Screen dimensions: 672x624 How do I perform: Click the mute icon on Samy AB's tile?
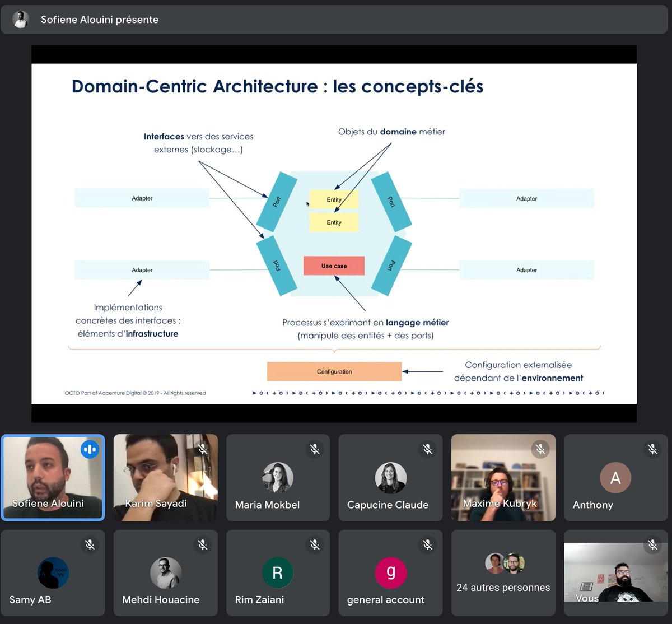[x=90, y=544]
